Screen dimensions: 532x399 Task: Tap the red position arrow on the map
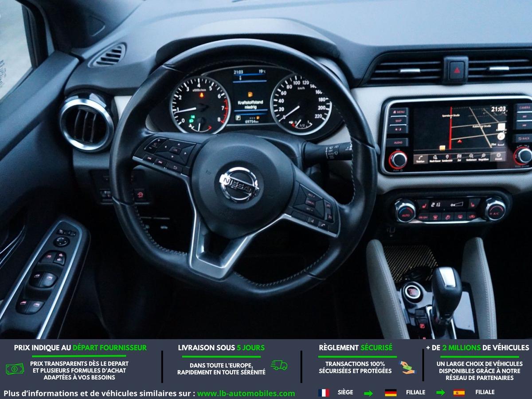(460, 141)
